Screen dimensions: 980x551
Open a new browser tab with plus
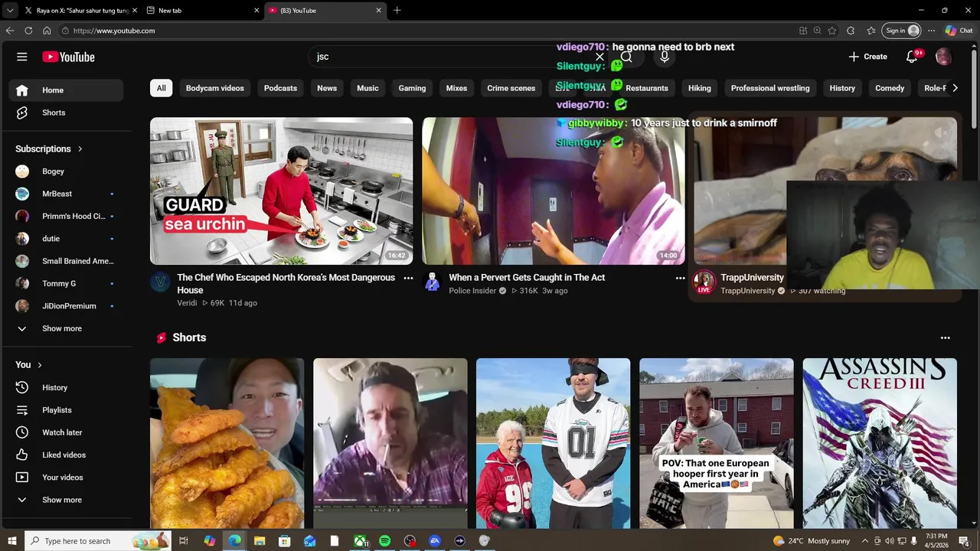397,11
